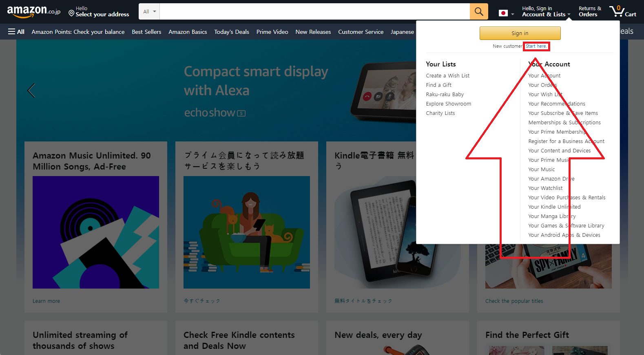Open the shopping cart icon
The height and width of the screenshot is (355, 644).
622,11
